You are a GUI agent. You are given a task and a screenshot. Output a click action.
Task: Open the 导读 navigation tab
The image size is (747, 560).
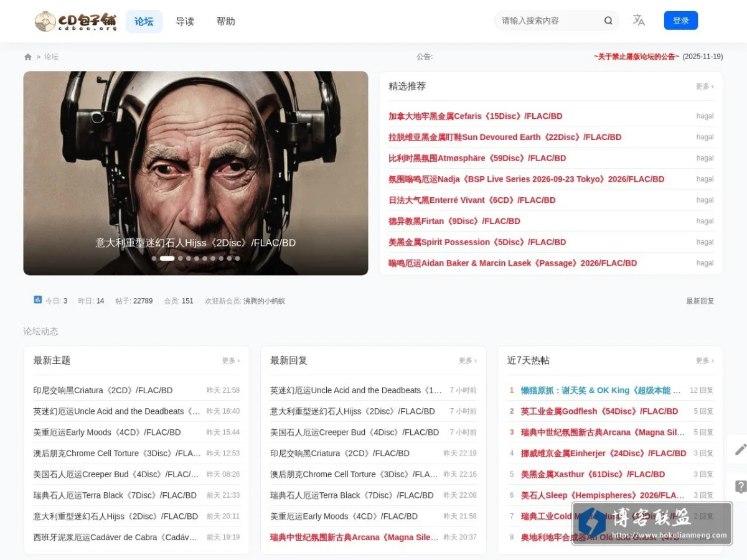click(185, 21)
